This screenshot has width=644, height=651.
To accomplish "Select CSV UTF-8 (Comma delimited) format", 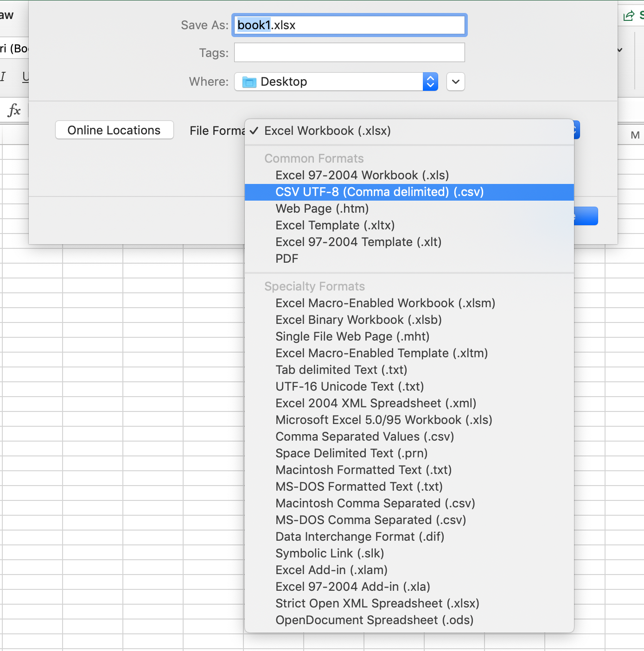I will (x=409, y=192).
